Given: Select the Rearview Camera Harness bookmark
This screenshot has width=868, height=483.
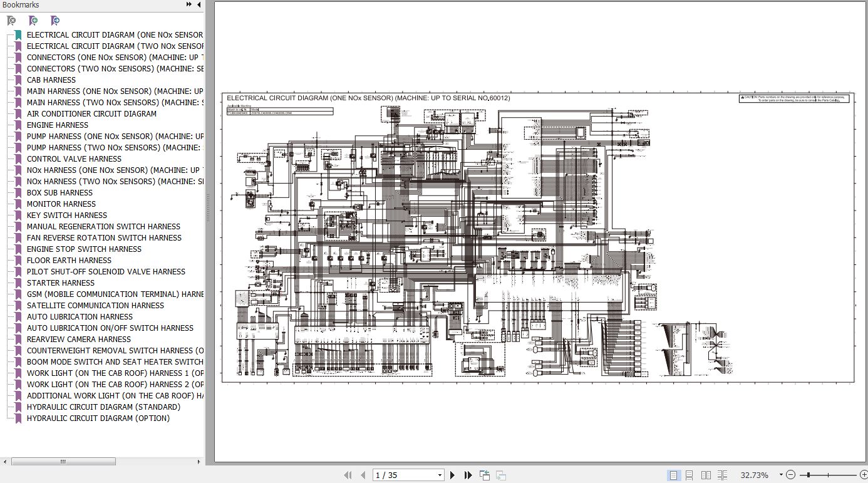Looking at the screenshot, I should [79, 340].
